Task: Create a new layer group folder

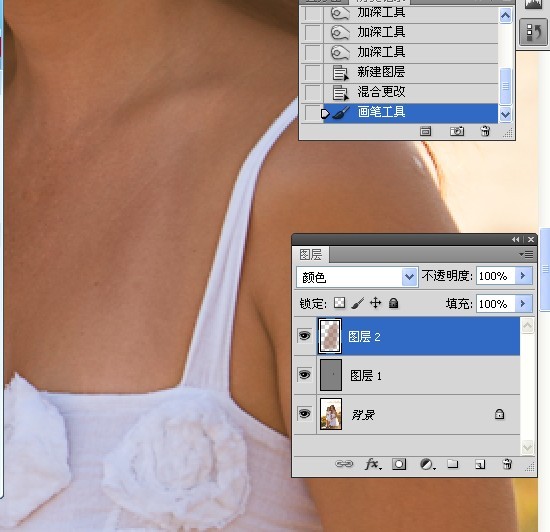Action: coord(453,464)
